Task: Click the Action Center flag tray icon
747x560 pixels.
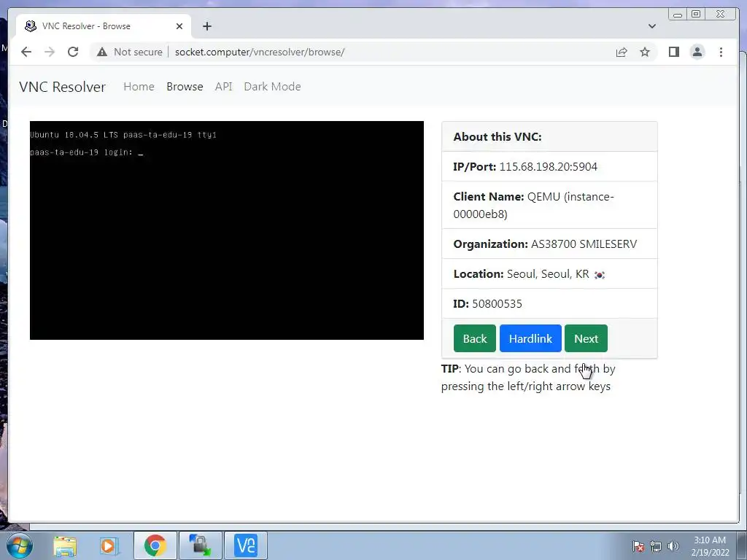Action: pos(638,546)
